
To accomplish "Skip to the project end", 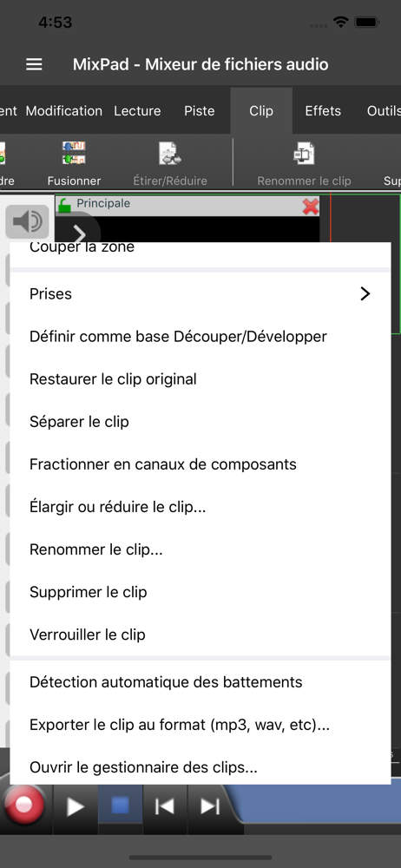I will pos(210,806).
